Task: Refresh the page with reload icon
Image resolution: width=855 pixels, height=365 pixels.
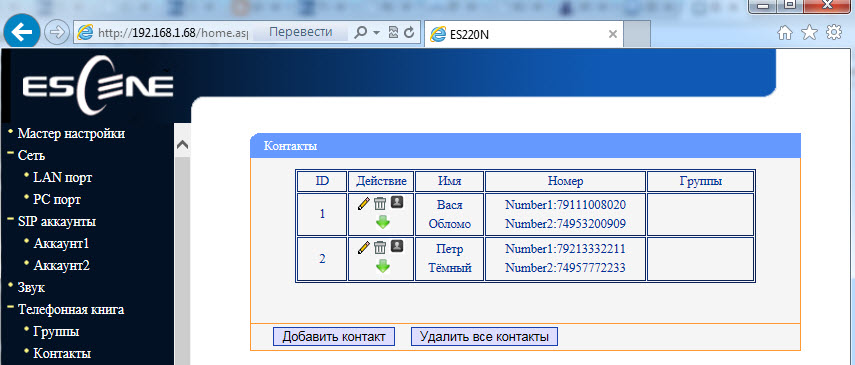Action: (409, 33)
